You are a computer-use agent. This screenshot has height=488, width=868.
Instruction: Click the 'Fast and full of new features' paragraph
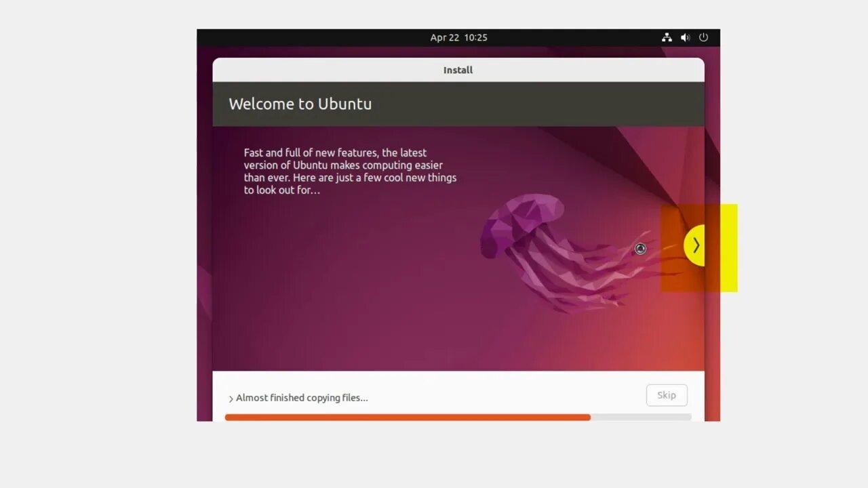350,171
